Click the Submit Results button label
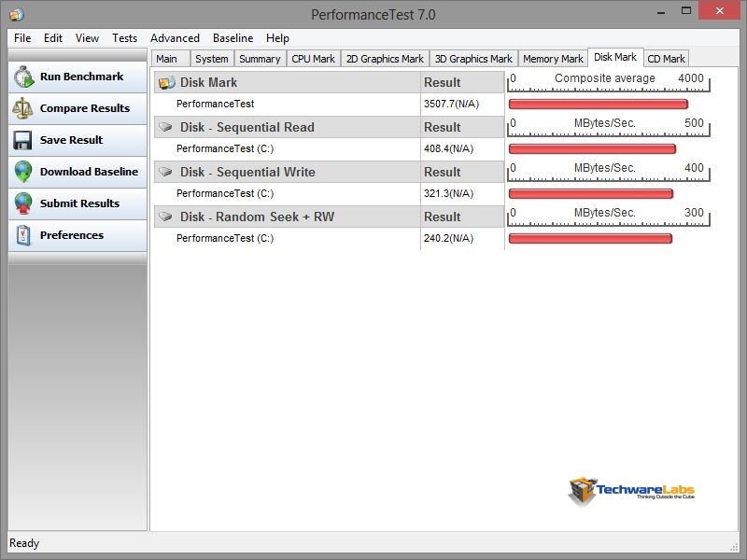This screenshot has width=747, height=560. [79, 203]
